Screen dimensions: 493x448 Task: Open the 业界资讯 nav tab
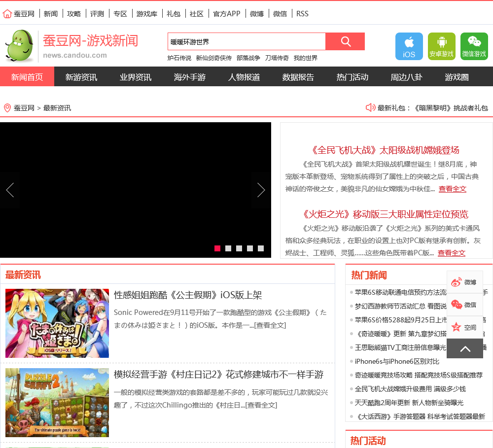coord(136,77)
